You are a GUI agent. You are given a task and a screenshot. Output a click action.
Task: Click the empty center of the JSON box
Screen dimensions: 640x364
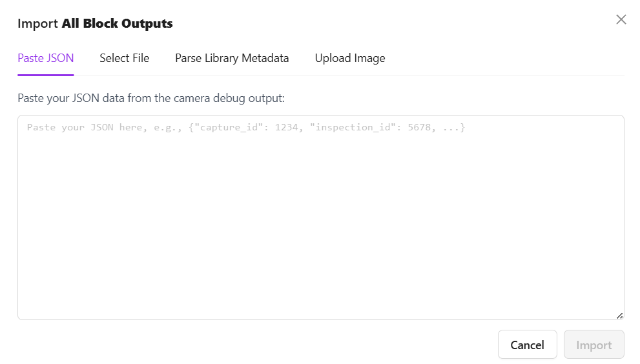[320, 219]
